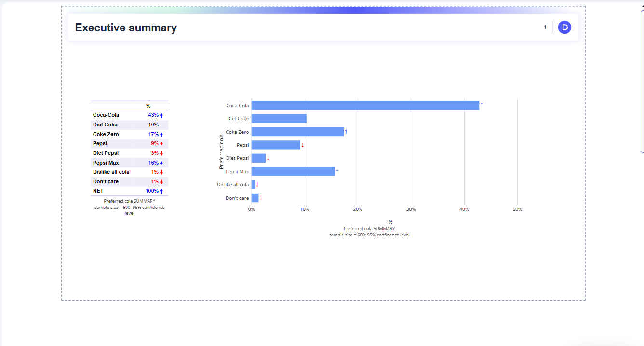
Task: Click the 100% NET value
Action: point(152,191)
